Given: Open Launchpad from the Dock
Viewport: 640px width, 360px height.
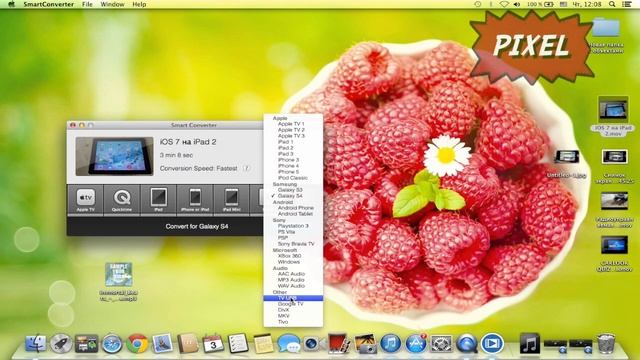Looking at the screenshot, I should pyautogui.click(x=61, y=343).
